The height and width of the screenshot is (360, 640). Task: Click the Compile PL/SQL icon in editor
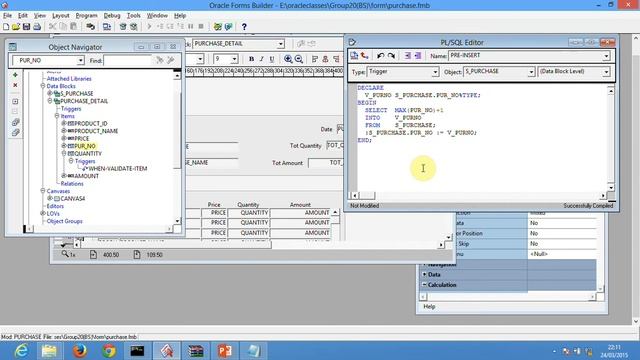point(354,56)
